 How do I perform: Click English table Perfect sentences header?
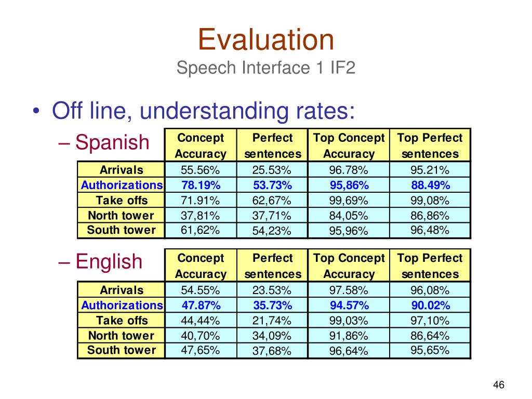click(273, 265)
